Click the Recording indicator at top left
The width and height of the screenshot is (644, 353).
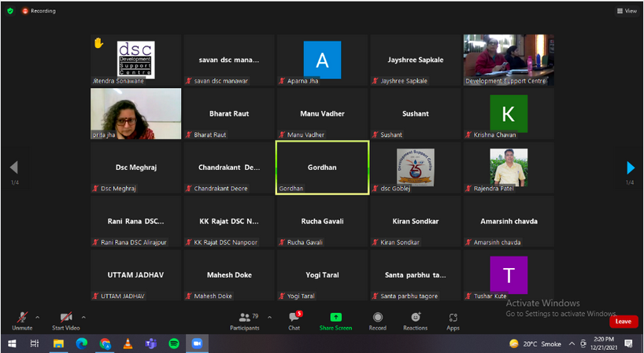[39, 11]
